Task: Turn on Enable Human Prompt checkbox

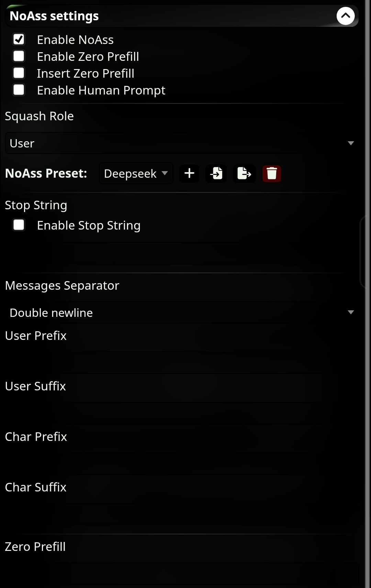Action: pyautogui.click(x=19, y=90)
